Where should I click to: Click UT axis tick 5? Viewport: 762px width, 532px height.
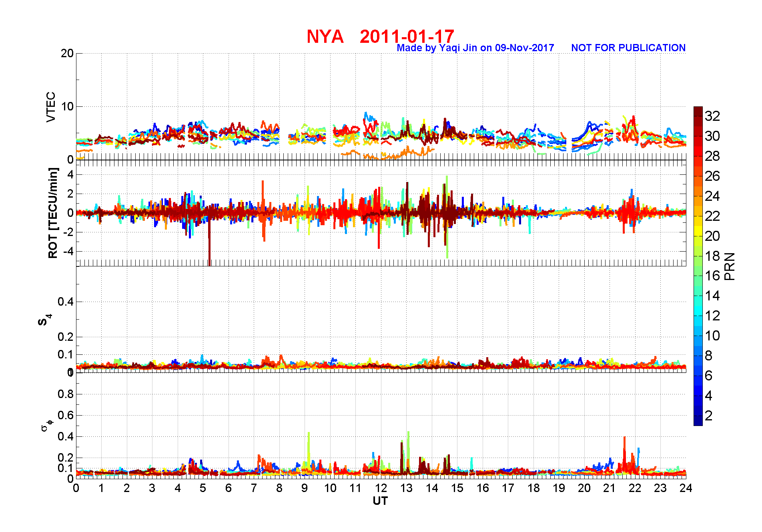click(x=203, y=488)
